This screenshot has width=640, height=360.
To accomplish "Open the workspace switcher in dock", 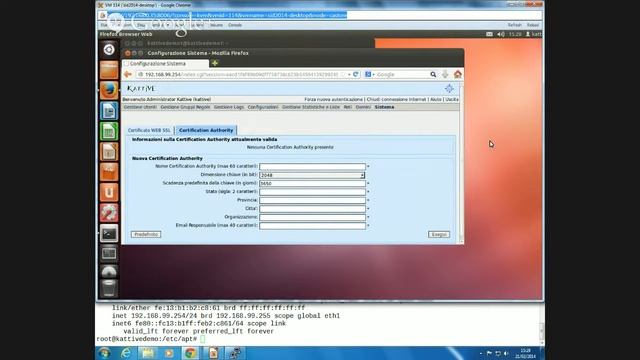I will click(x=109, y=253).
